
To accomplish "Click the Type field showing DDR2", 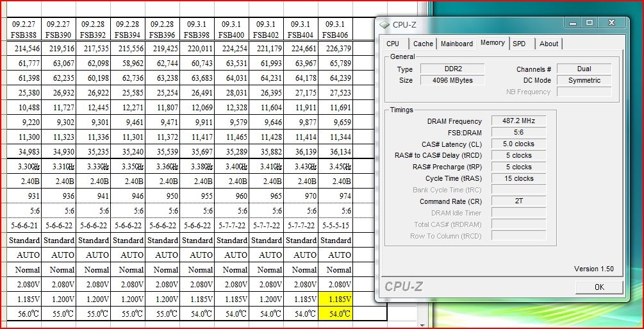I will click(452, 69).
